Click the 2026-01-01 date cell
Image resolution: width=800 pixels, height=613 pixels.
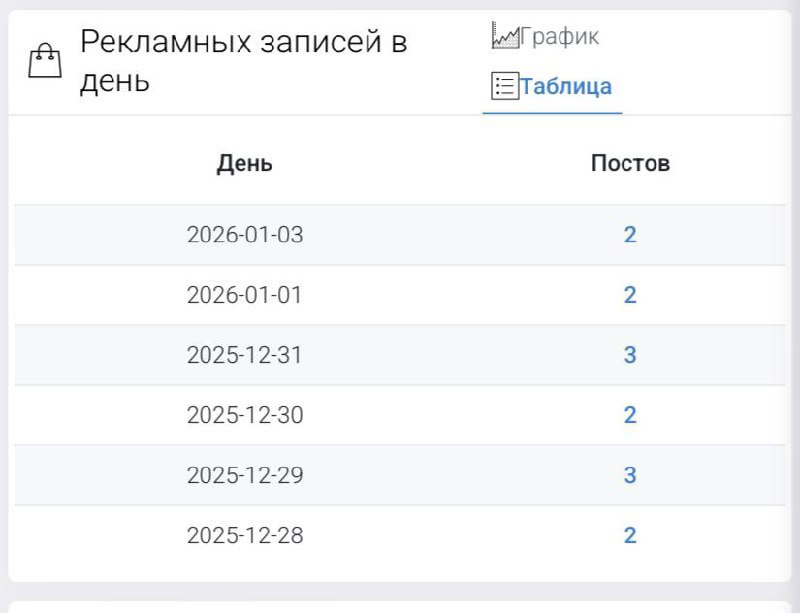(245, 295)
